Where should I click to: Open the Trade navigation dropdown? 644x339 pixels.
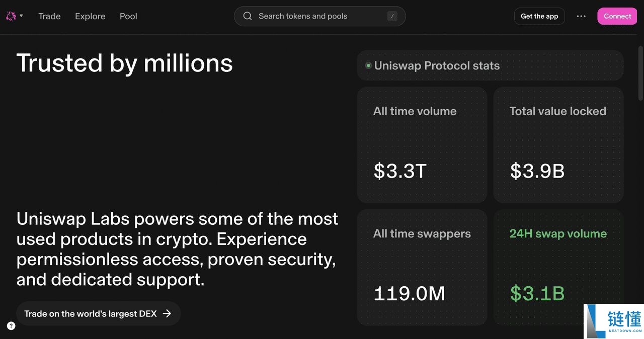[x=49, y=16]
